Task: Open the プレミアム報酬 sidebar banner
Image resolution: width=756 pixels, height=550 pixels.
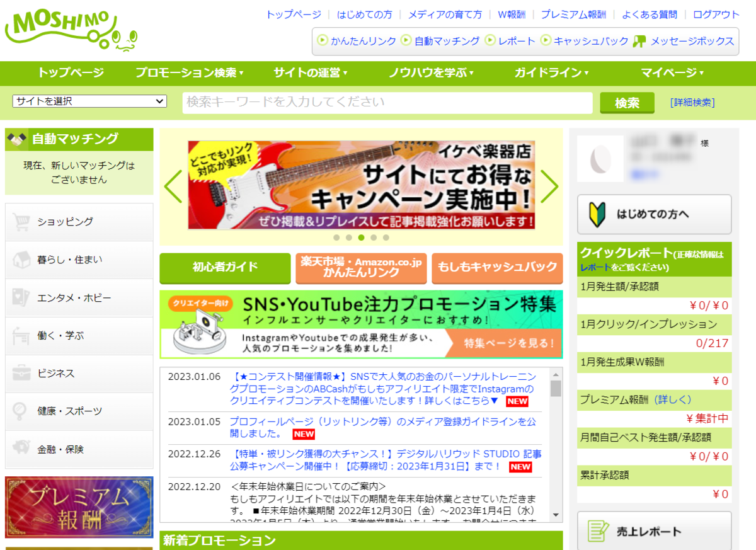Action: tap(79, 507)
